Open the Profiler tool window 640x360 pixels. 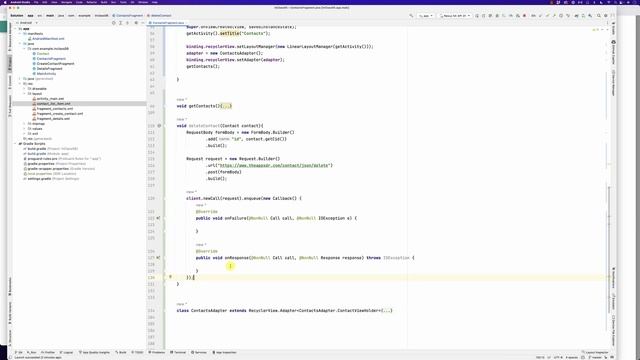48,352
